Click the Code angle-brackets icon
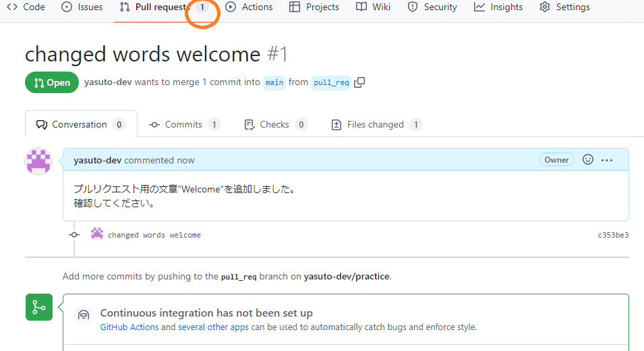The height and width of the screenshot is (351, 644). 12,7
